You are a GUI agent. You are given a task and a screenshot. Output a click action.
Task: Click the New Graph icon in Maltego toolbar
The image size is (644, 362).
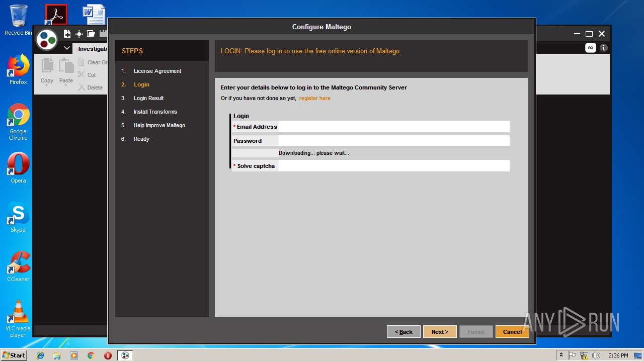coord(67,34)
